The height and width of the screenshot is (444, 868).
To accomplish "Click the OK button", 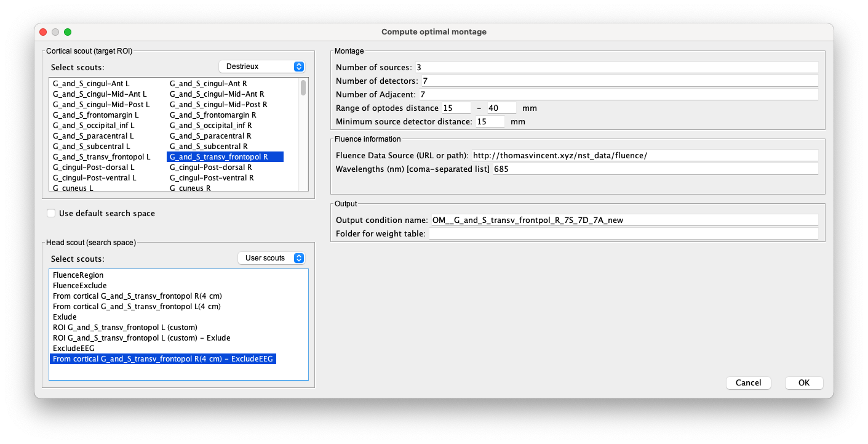I will point(804,382).
